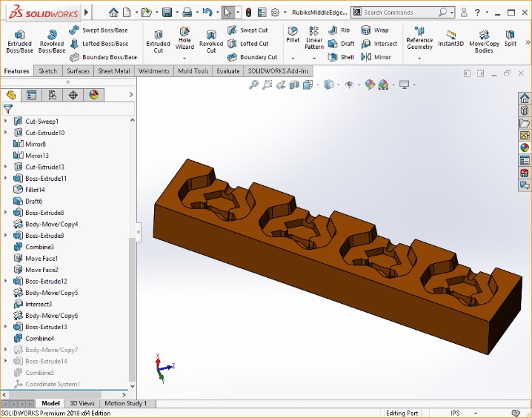Choose Boundary Boss/Base command

103,57
